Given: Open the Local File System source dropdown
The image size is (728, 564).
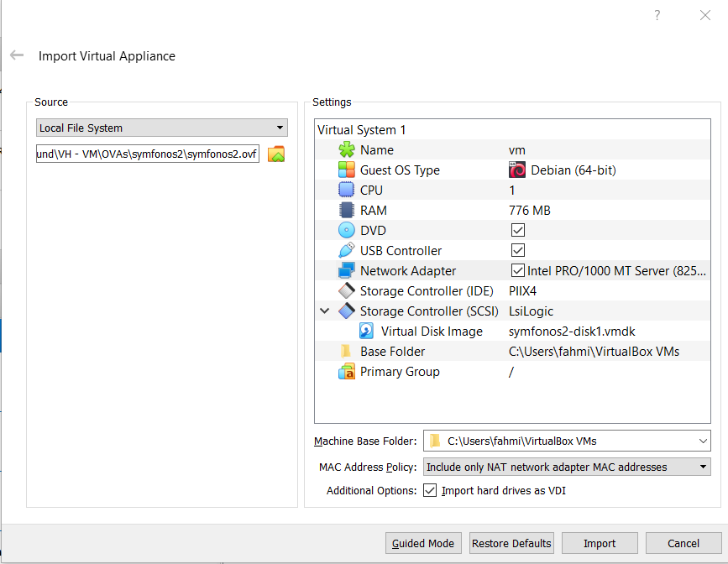Looking at the screenshot, I should tap(162, 128).
